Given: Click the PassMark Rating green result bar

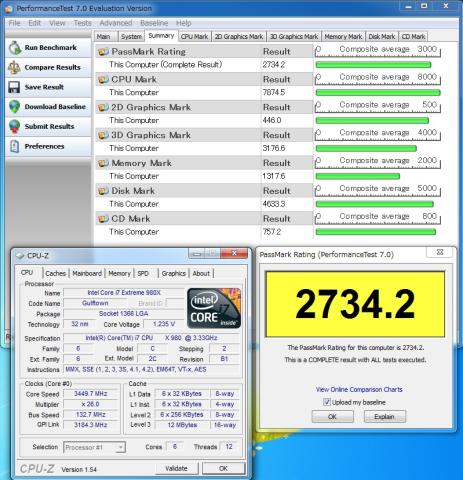Looking at the screenshot, I should coord(373,65).
